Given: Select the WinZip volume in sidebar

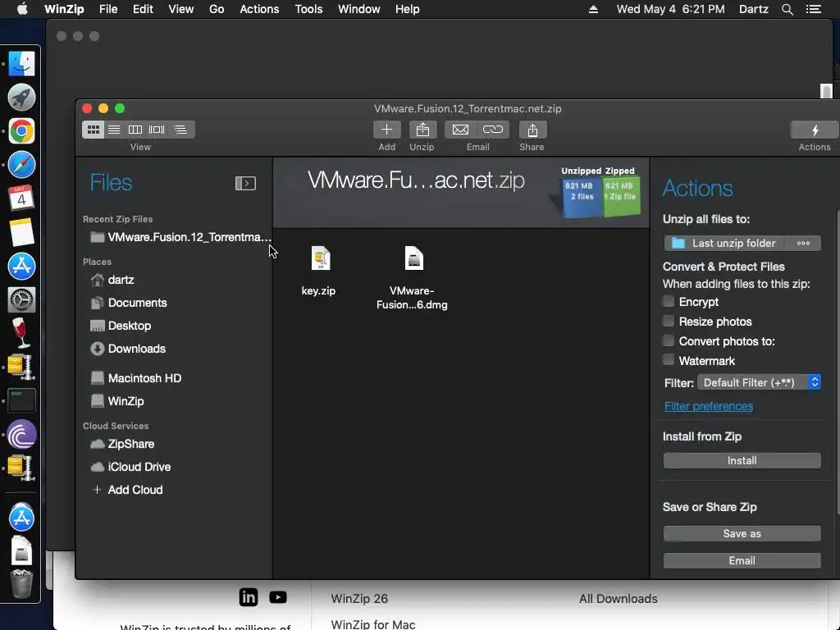Looking at the screenshot, I should tap(117, 401).
